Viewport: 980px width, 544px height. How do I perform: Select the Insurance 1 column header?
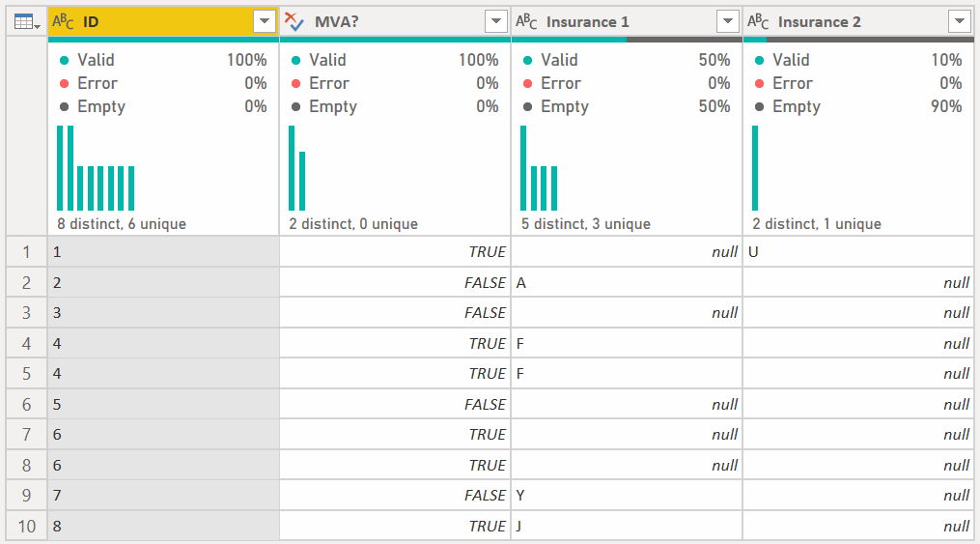click(x=627, y=22)
